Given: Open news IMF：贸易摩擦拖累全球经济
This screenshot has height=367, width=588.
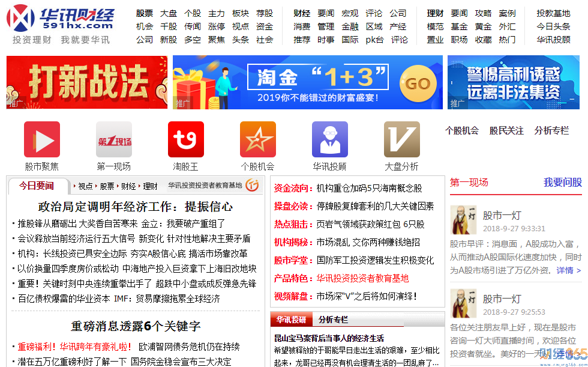Looking at the screenshot, I should (167, 299).
